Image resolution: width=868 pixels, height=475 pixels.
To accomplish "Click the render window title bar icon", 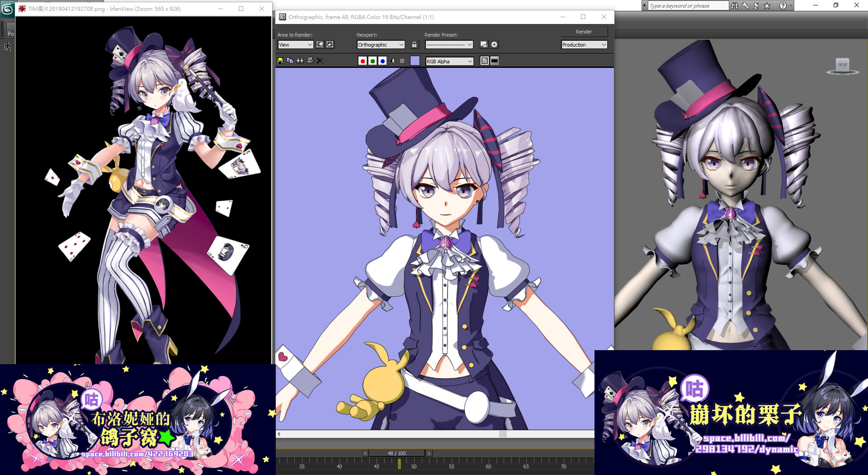I will tap(283, 17).
